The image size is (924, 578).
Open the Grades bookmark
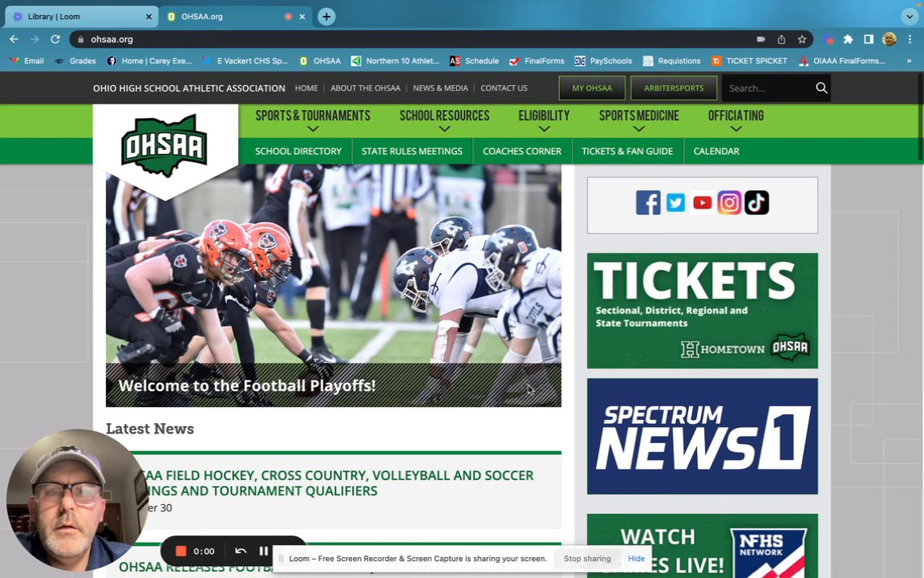point(75,61)
